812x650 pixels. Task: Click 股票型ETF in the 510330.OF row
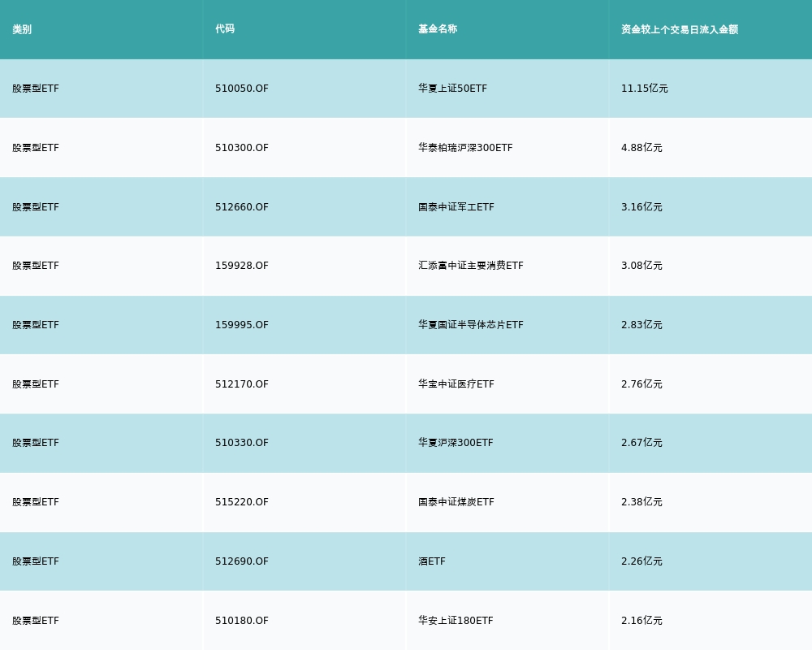point(36,443)
